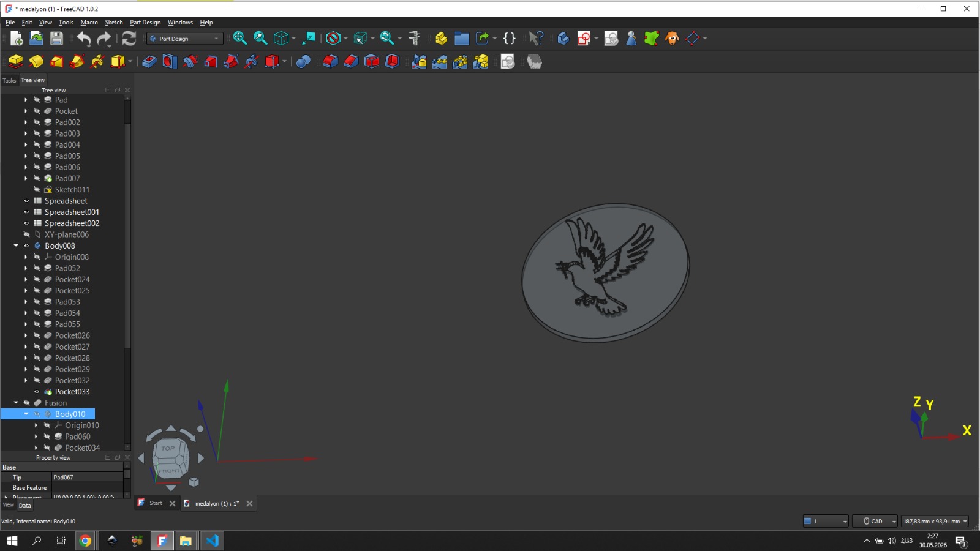
Task: Undo the last action
Action: 83,39
